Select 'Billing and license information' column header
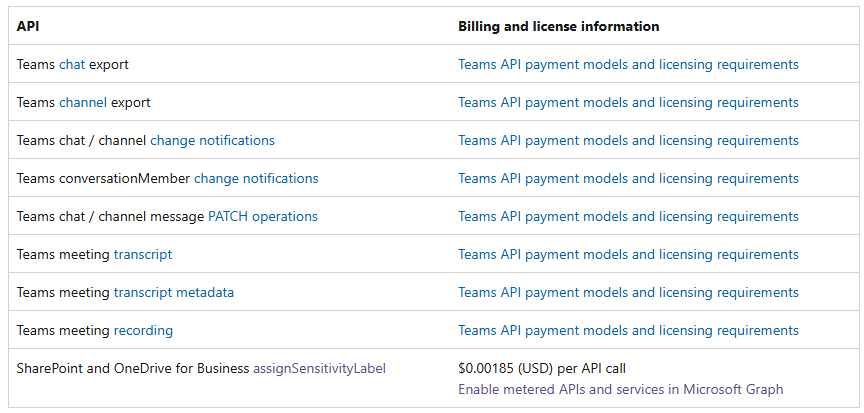864x413 pixels. (559, 26)
